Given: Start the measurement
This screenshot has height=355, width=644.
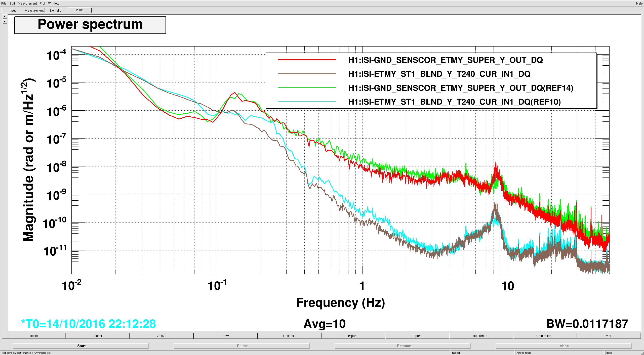Looking at the screenshot, I should pyautogui.click(x=80, y=346).
